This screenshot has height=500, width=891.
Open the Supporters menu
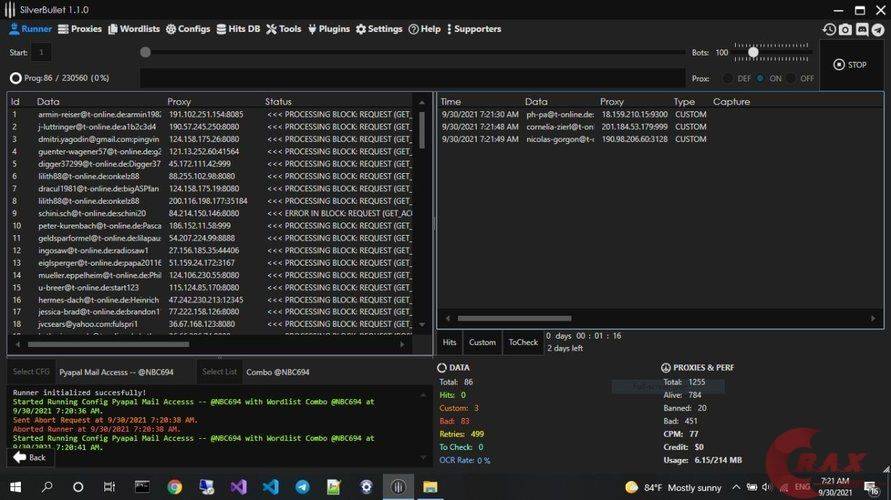474,29
